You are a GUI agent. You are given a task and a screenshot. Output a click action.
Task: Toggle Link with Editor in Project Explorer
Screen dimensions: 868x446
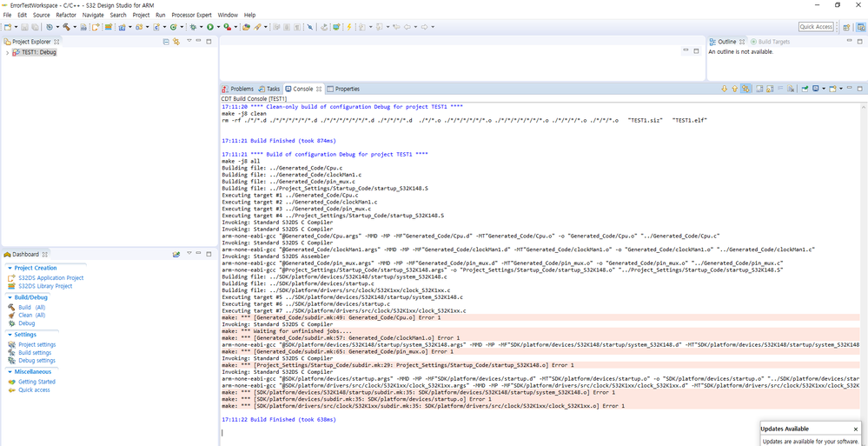coord(176,42)
